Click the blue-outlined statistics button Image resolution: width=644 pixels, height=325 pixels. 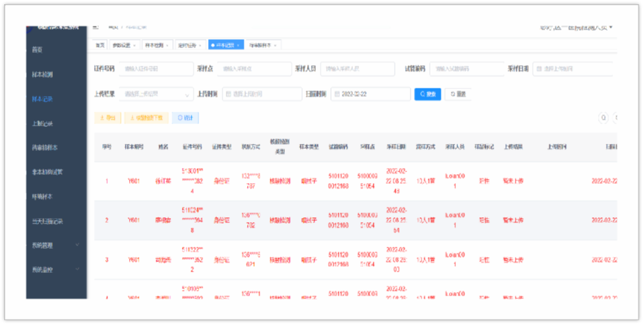185,118
